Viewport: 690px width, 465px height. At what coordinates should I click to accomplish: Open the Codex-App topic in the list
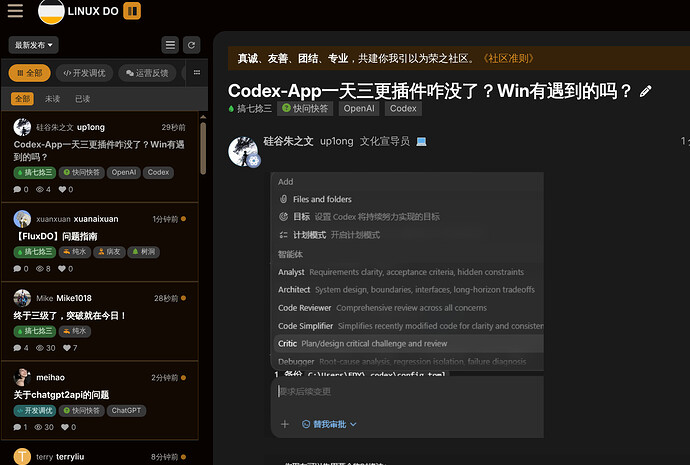99,150
